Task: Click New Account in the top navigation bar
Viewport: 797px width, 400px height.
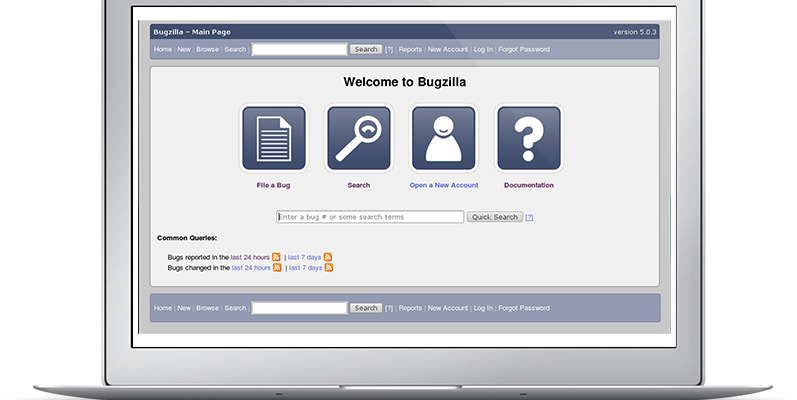Action: coord(448,49)
